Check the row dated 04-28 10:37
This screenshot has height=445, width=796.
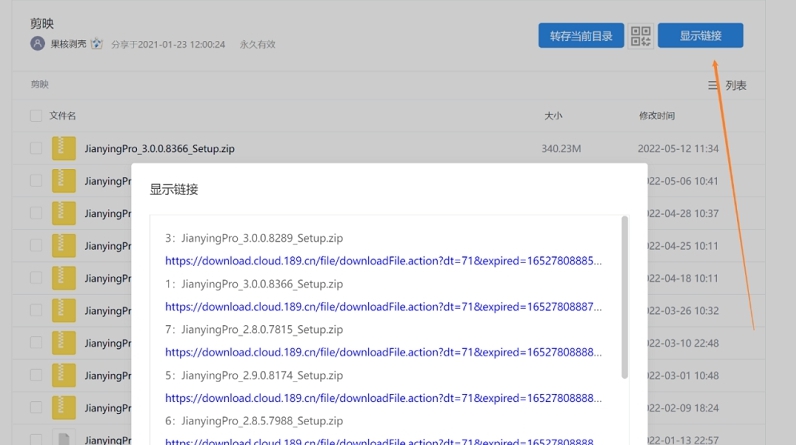36,213
